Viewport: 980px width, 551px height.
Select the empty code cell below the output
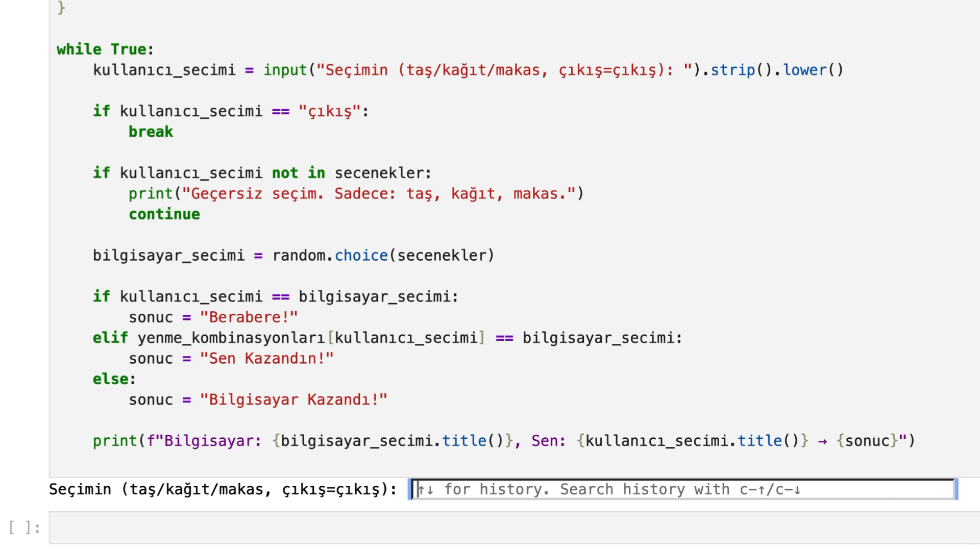click(x=510, y=528)
